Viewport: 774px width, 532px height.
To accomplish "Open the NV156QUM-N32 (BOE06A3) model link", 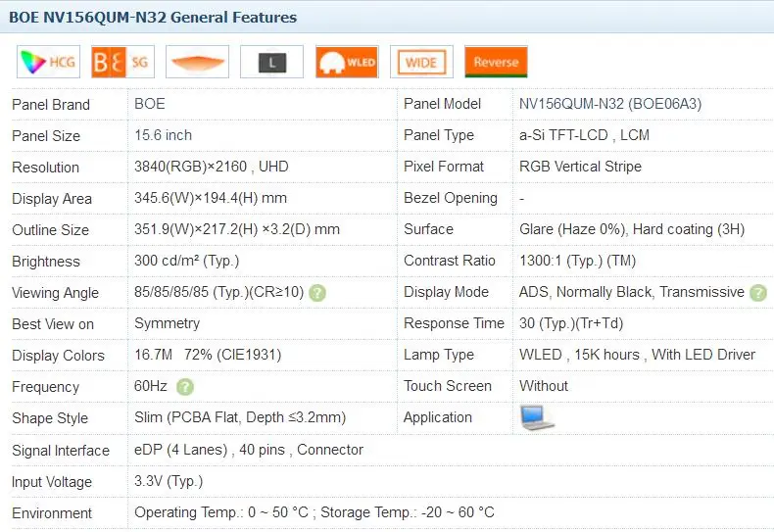I will (x=609, y=104).
